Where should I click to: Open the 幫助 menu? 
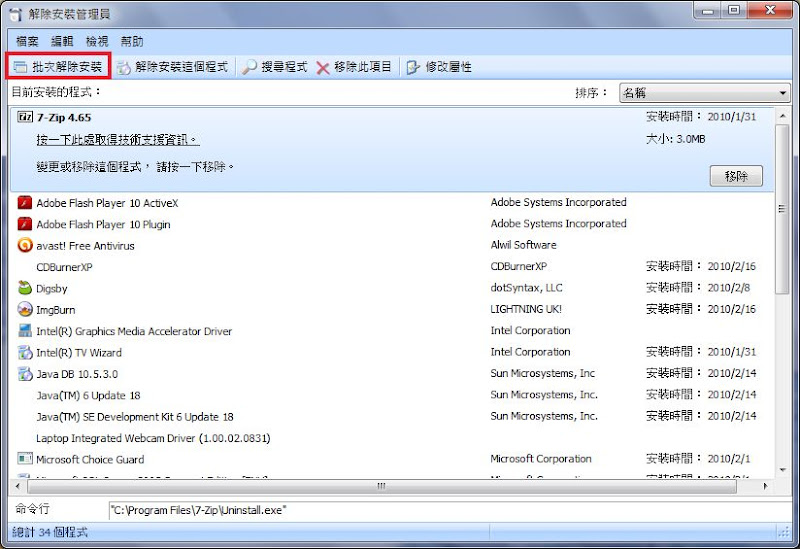[132, 41]
